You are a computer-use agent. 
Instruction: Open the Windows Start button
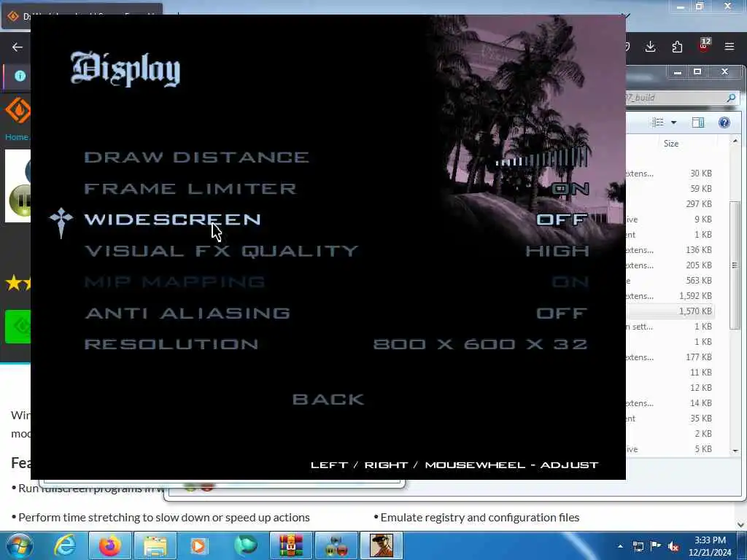pyautogui.click(x=19, y=545)
